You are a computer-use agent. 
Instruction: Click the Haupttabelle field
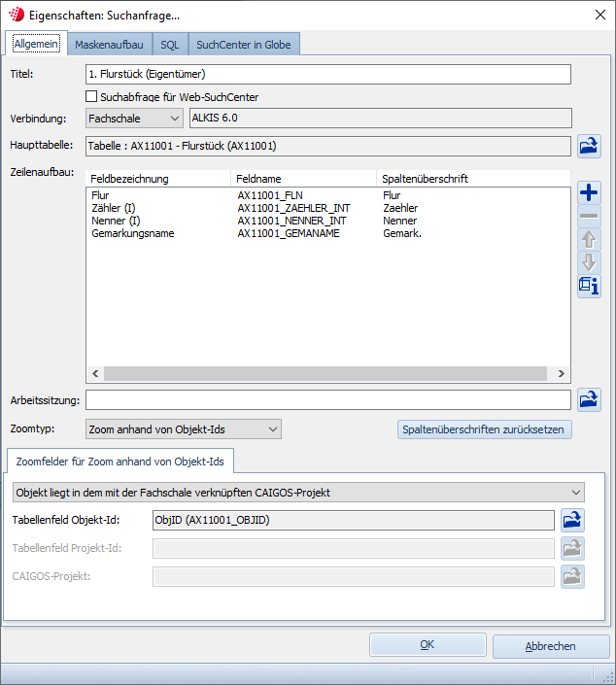tap(328, 146)
